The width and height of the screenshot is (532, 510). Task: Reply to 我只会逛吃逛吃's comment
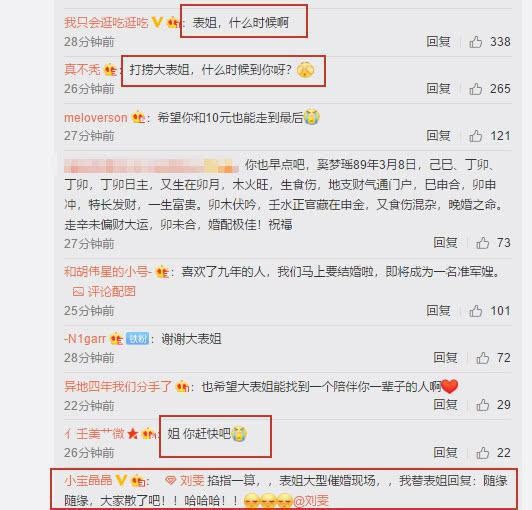point(438,42)
